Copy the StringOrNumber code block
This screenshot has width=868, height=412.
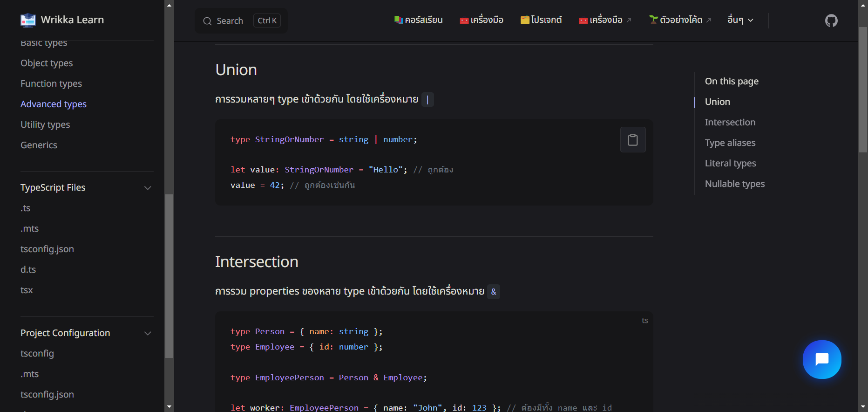click(x=632, y=140)
